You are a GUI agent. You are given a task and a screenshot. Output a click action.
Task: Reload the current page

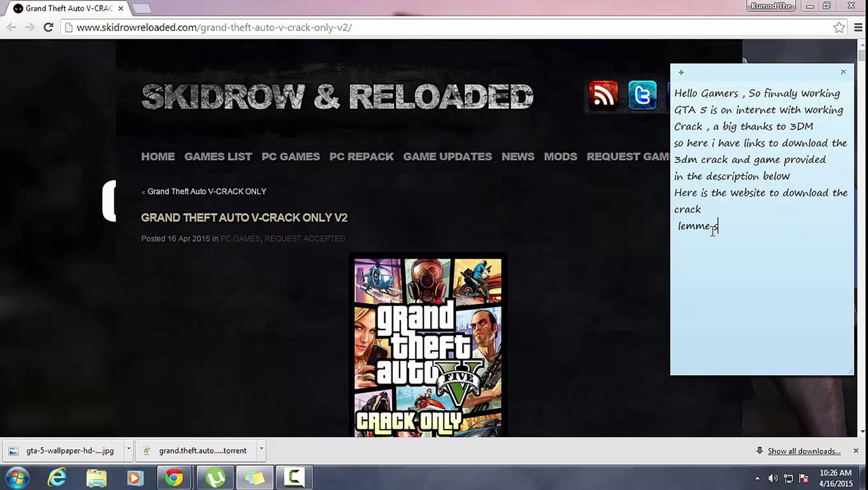[49, 27]
